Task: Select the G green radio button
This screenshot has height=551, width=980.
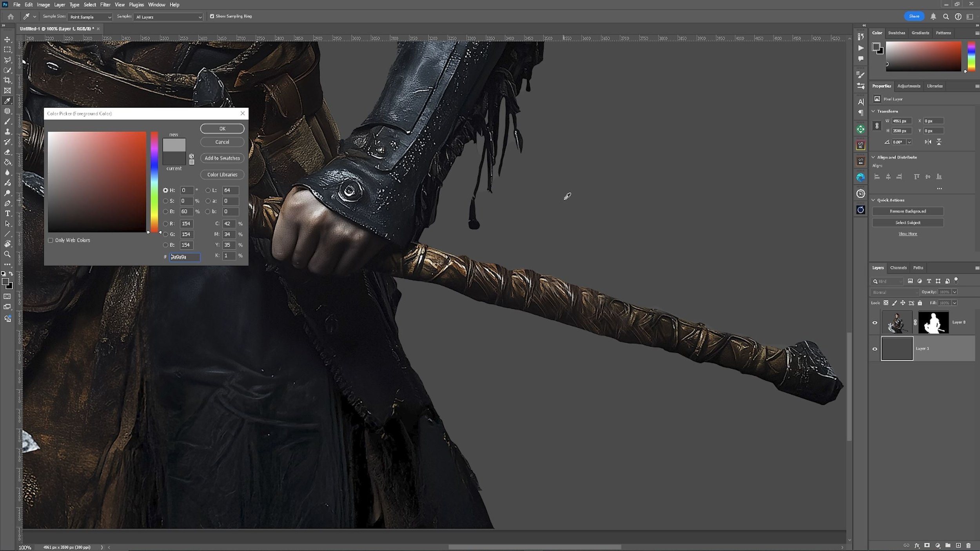Action: (x=165, y=234)
